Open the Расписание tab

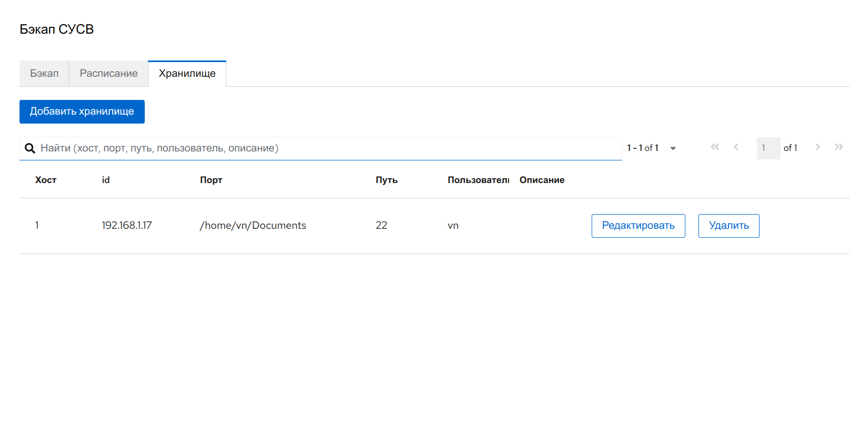[x=108, y=74]
